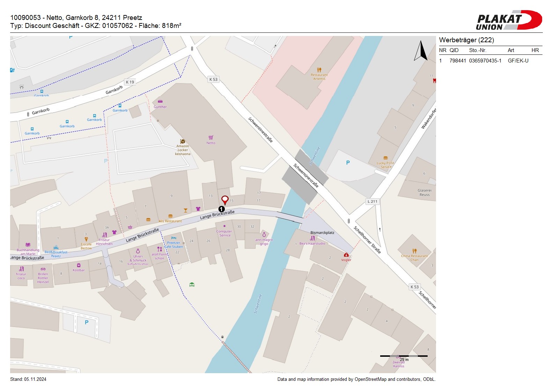Click the Restaurant Artemis fork-knife icon
The width and height of the screenshot is (554, 392).
(x=319, y=70)
